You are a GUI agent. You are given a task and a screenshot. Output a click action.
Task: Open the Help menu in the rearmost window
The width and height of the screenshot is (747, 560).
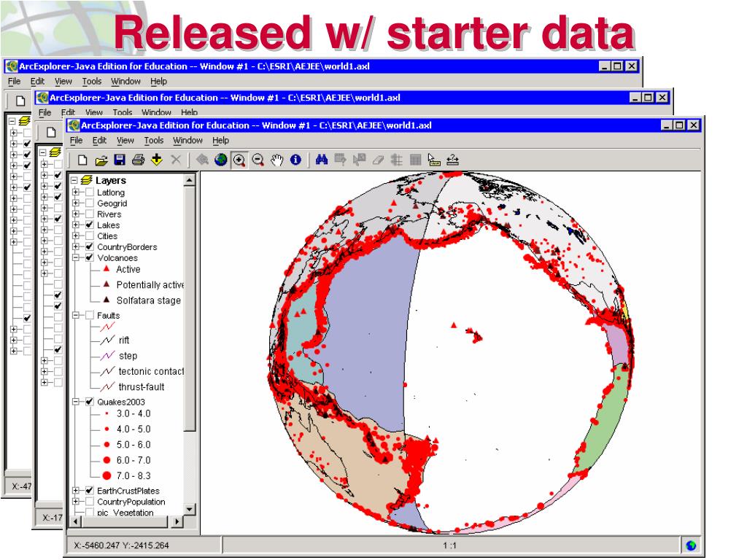pyautogui.click(x=158, y=82)
